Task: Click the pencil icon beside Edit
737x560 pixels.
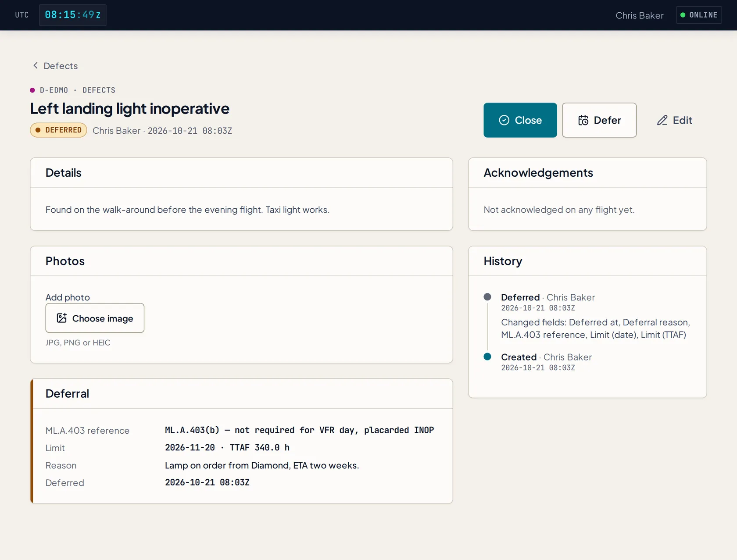Action: (x=662, y=120)
